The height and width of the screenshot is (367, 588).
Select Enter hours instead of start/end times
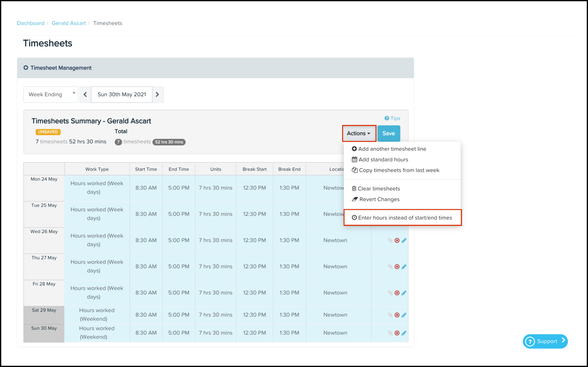click(405, 218)
